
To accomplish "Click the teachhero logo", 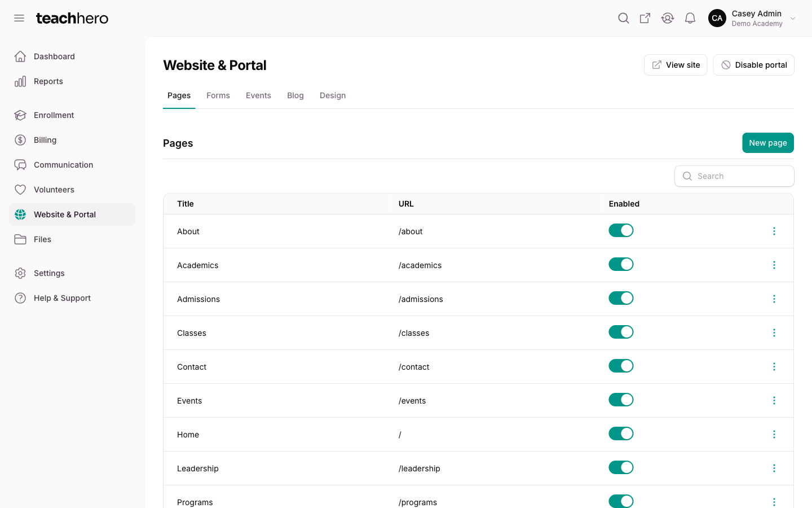I will tap(72, 18).
